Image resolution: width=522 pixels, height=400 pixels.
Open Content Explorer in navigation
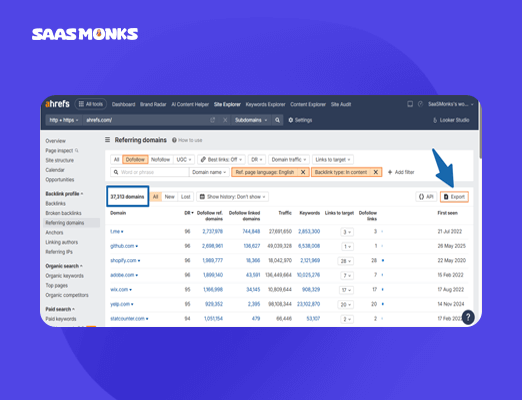[x=308, y=104]
